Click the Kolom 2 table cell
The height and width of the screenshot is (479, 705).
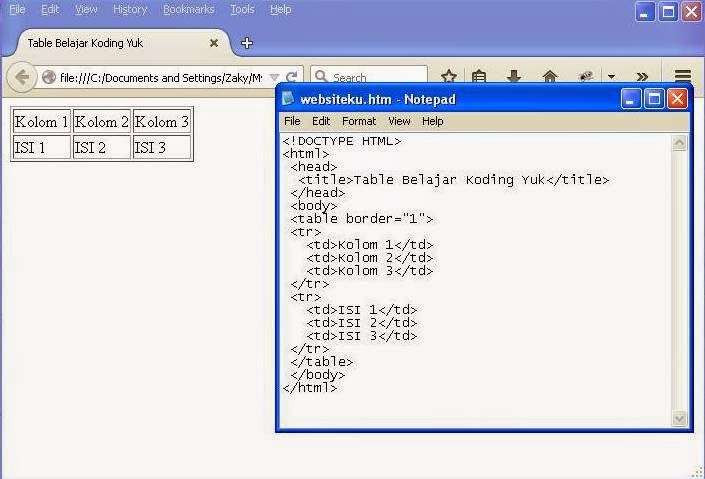102,121
